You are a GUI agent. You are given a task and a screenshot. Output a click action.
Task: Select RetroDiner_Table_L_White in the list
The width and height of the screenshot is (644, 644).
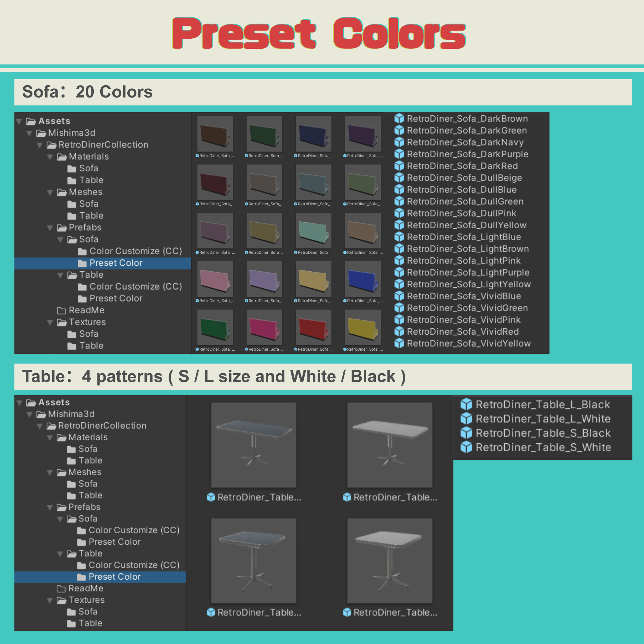543,419
